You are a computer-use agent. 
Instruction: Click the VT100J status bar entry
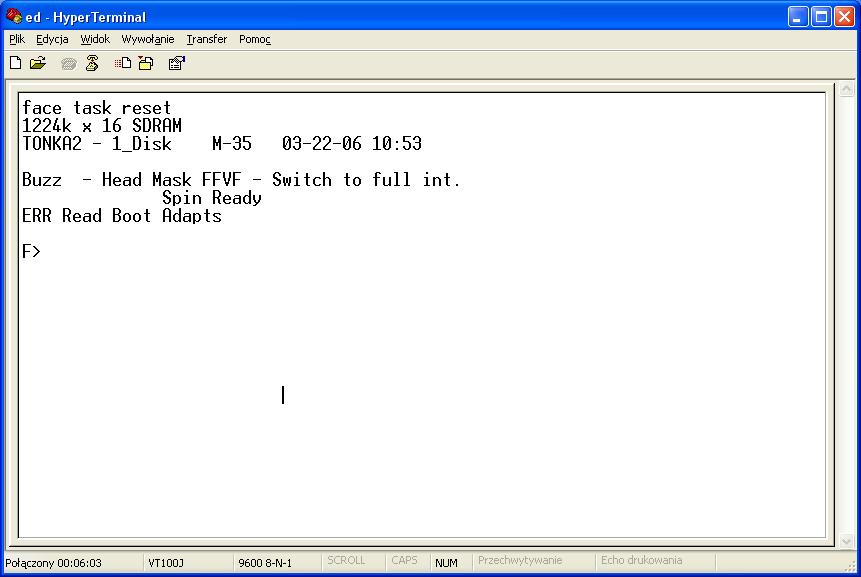(166, 563)
